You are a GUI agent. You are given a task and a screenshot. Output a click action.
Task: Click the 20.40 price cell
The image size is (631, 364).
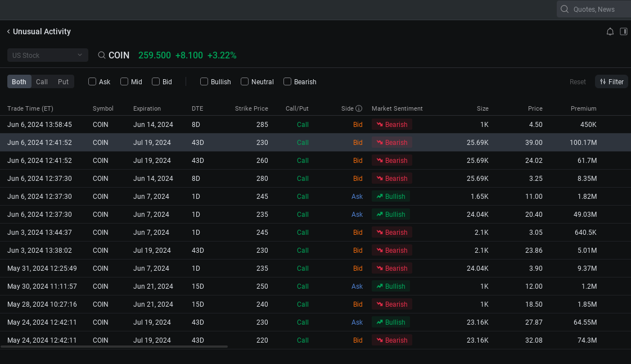pos(534,215)
